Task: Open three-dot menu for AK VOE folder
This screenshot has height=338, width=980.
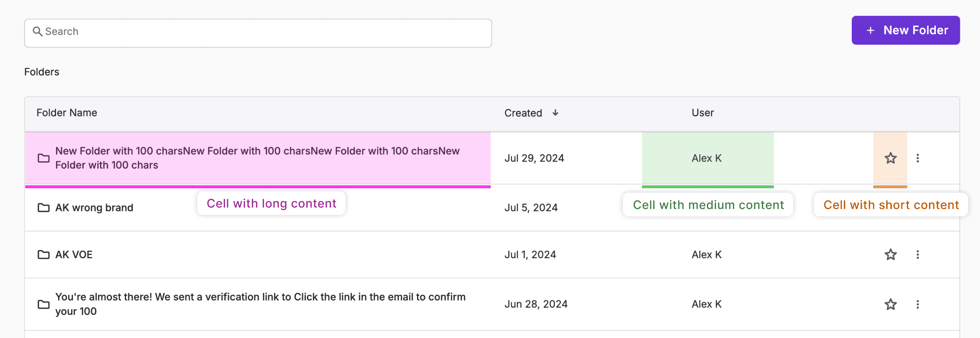Action: pos(918,254)
